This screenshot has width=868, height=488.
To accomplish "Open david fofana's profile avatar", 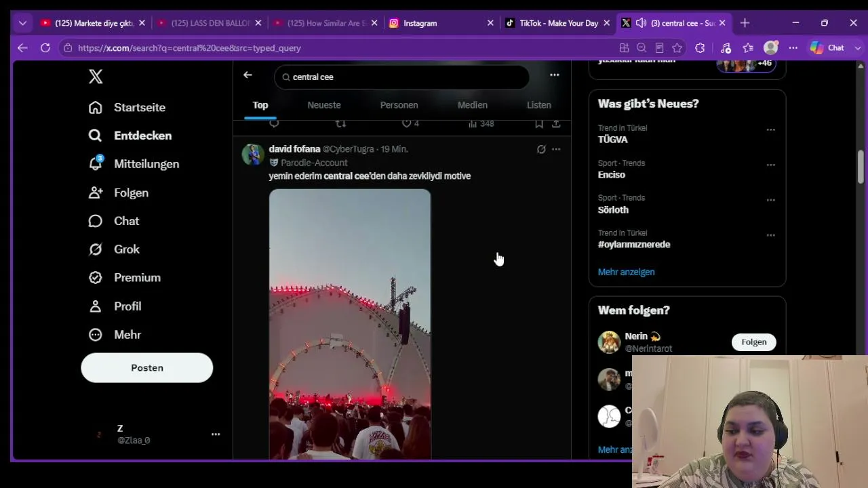I will (253, 155).
